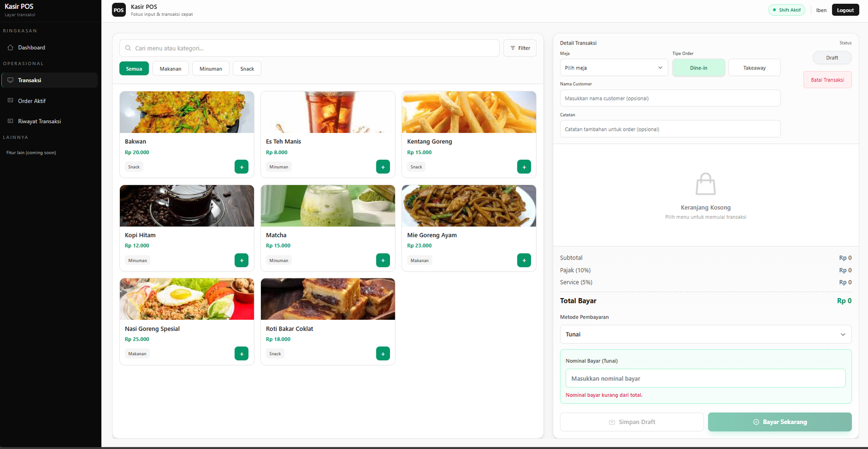The width and height of the screenshot is (868, 449).
Task: Switch to the Makanan category tab
Action: 170,68
